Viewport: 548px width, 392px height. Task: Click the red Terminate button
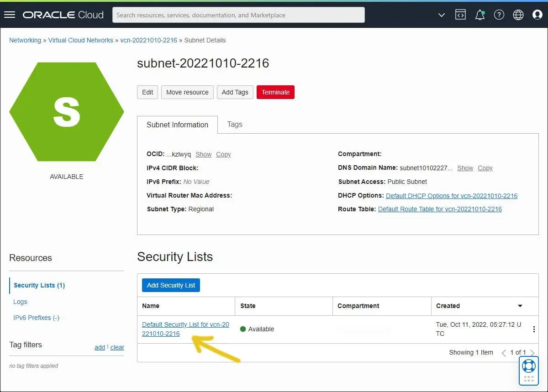276,92
